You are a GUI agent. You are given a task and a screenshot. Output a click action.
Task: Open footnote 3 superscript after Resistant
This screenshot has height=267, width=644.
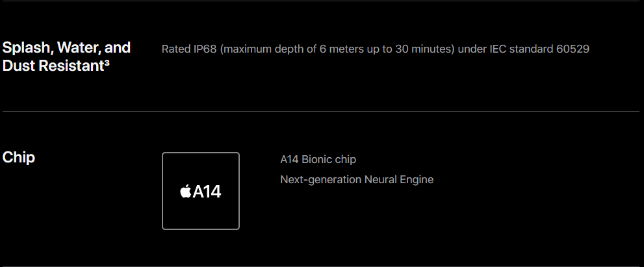tap(107, 63)
